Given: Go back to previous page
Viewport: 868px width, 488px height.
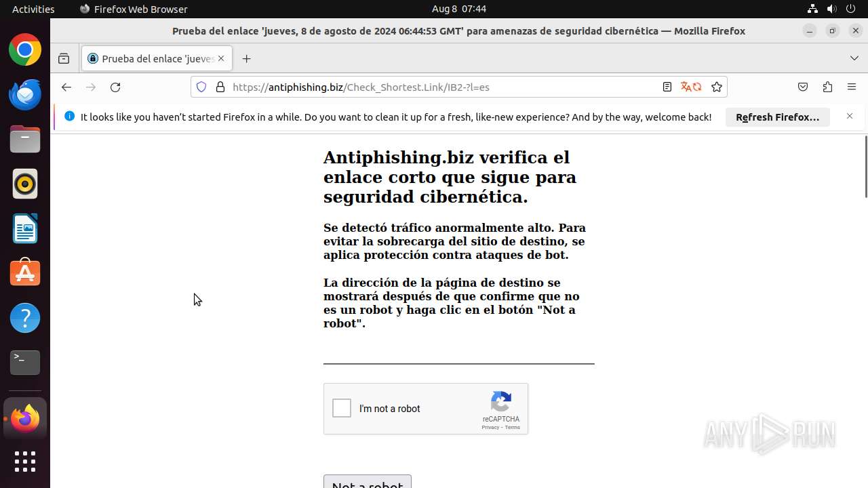Looking at the screenshot, I should point(66,87).
